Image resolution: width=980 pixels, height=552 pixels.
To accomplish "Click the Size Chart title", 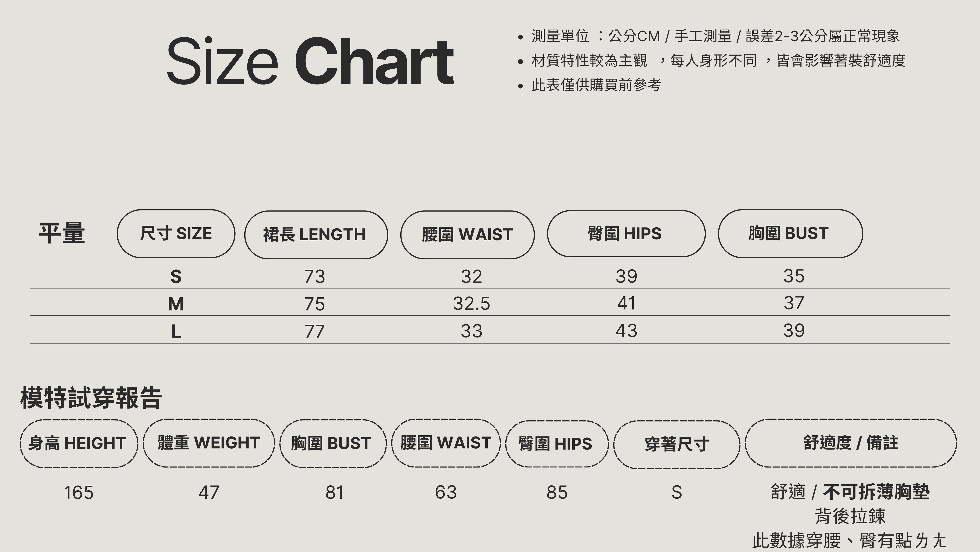I will (310, 61).
